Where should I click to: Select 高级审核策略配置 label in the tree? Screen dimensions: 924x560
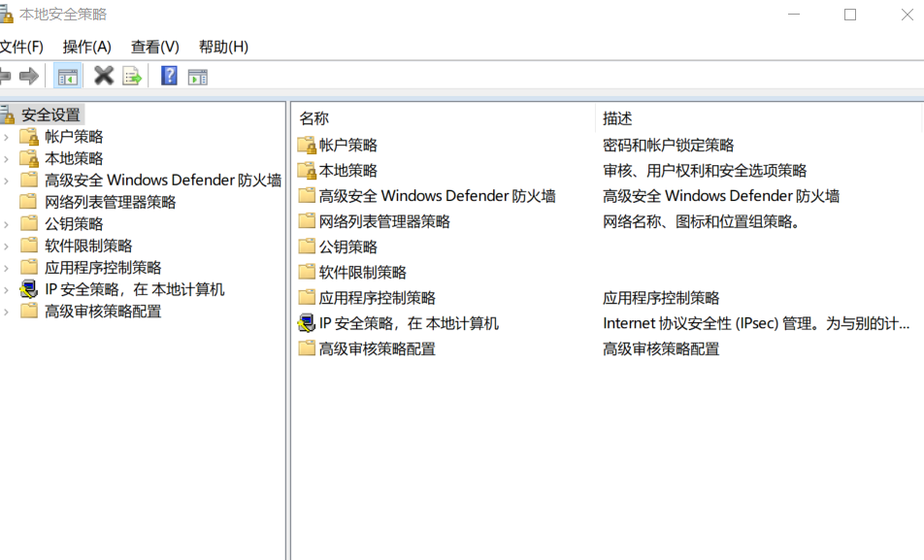click(x=103, y=312)
